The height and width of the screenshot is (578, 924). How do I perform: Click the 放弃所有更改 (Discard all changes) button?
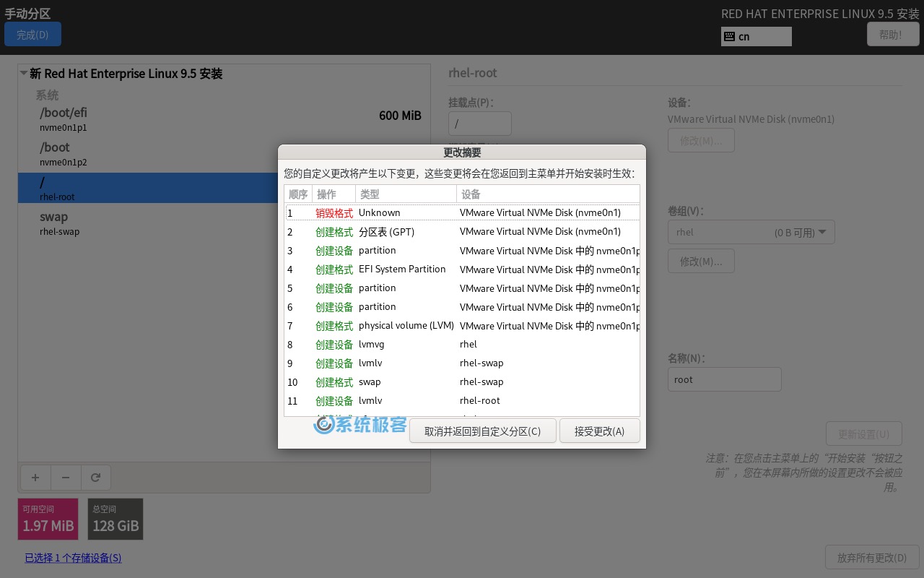pyautogui.click(x=872, y=558)
